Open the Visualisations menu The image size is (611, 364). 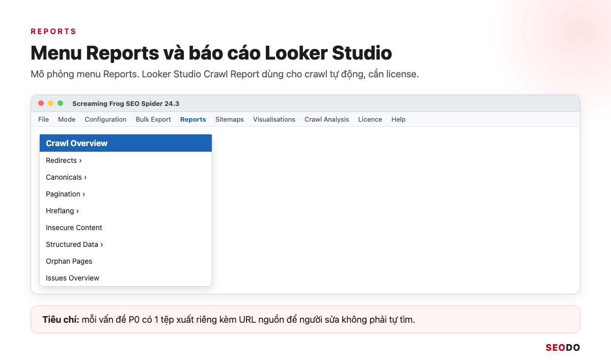tap(274, 119)
